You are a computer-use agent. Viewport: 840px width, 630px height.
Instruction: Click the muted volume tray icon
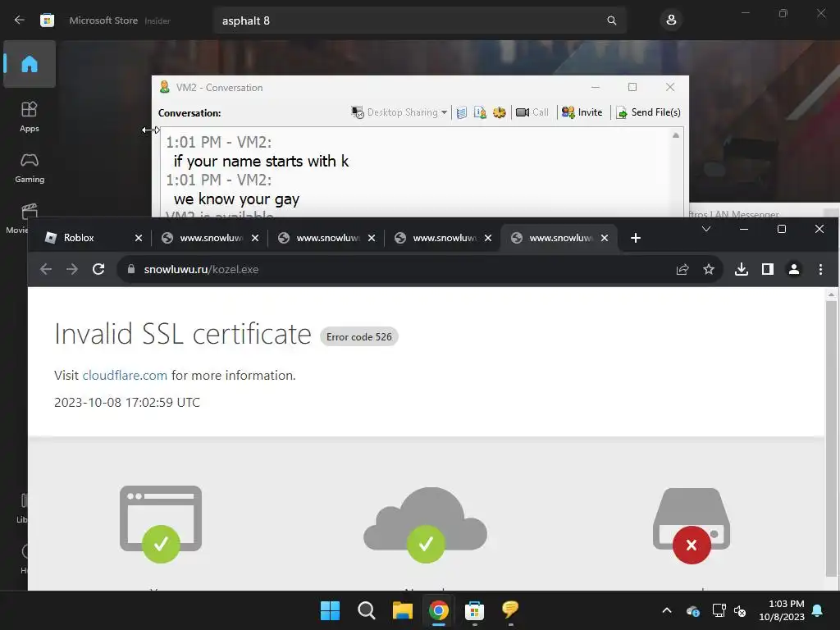pyautogui.click(x=740, y=610)
